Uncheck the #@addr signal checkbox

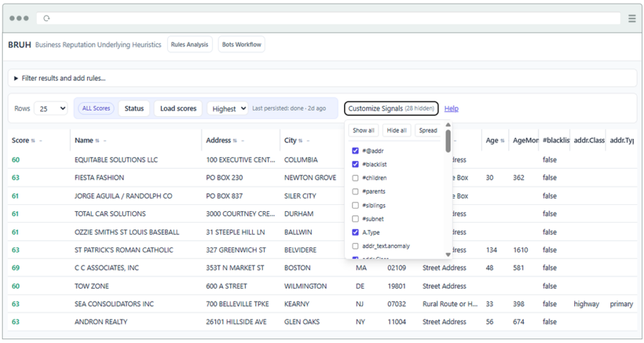pos(355,151)
